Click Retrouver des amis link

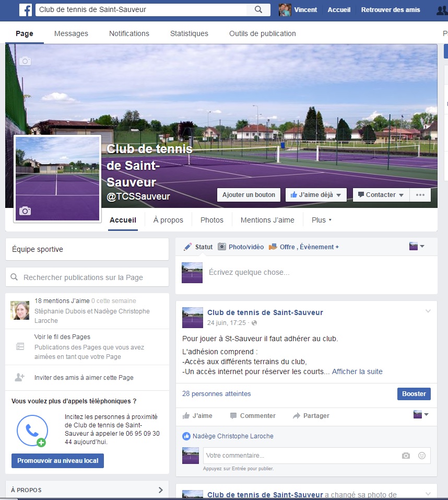tap(391, 10)
